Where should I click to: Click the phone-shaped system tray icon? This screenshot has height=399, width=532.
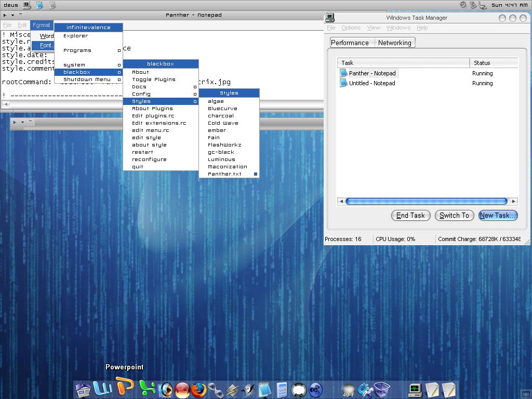483,5
